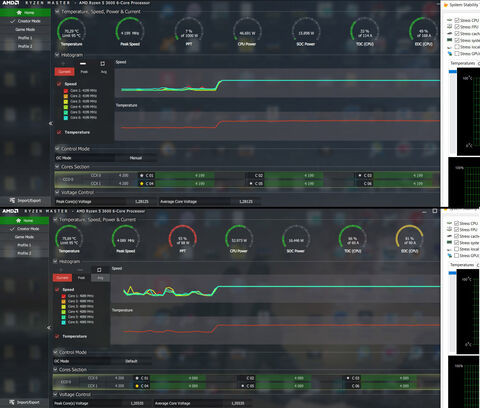The height and width of the screenshot is (408, 480).
Task: Click Stress system memory chip icon, first stability window
Action: [x=450, y=40]
